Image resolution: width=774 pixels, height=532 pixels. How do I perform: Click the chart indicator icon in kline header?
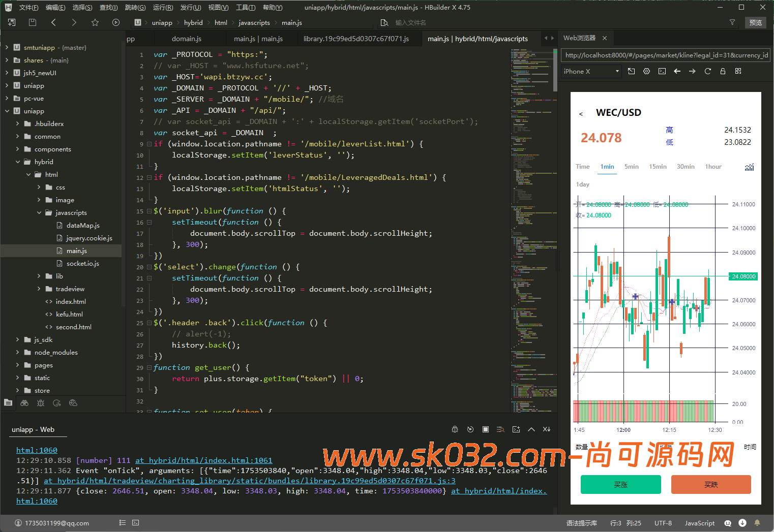point(749,167)
